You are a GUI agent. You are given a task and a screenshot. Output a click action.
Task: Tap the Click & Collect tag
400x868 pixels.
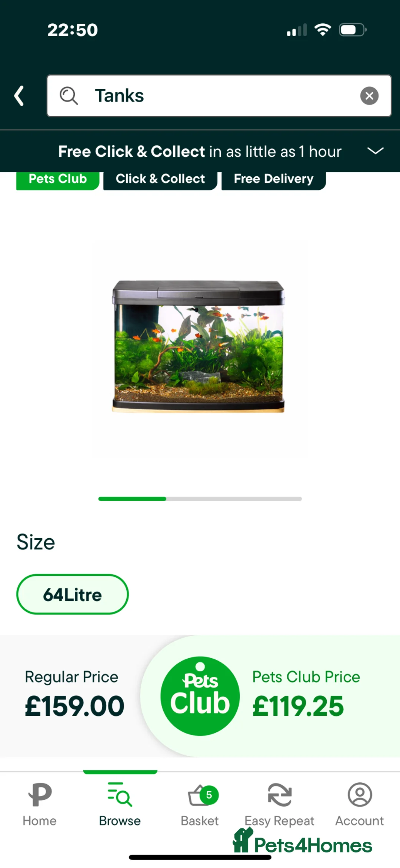tap(160, 180)
